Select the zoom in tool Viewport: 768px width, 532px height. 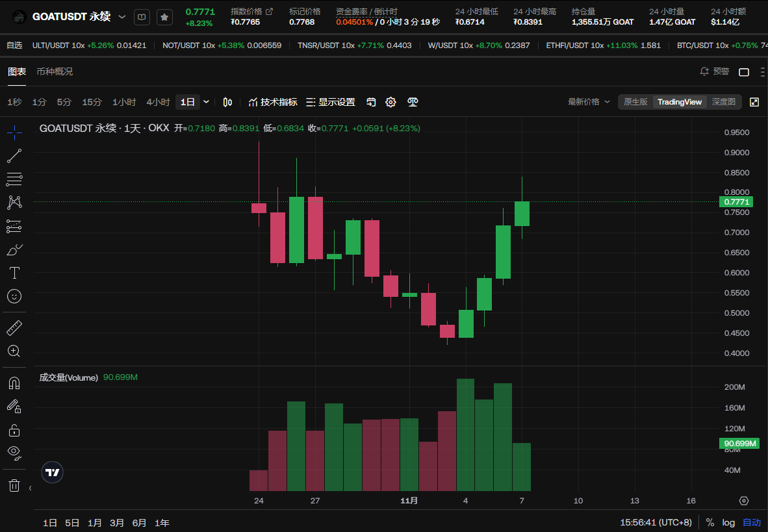14,351
